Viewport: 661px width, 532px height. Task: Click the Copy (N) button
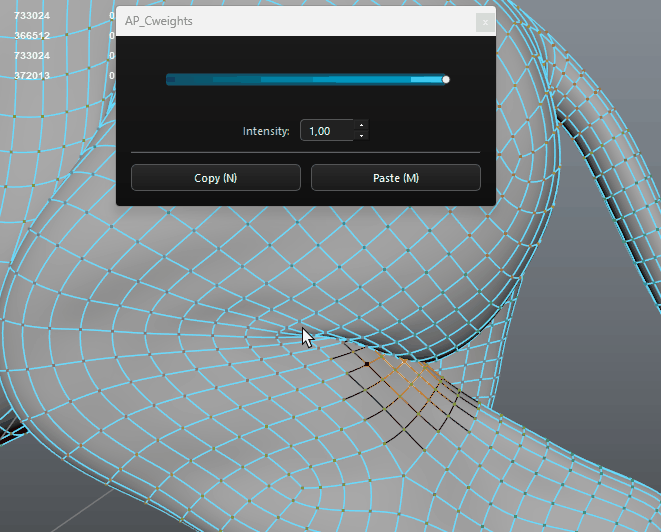click(x=215, y=177)
